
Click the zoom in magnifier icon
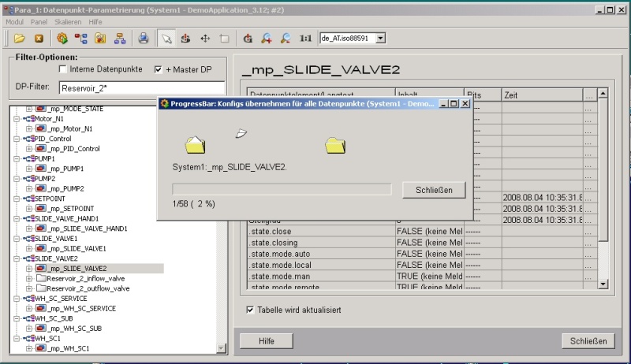267,38
